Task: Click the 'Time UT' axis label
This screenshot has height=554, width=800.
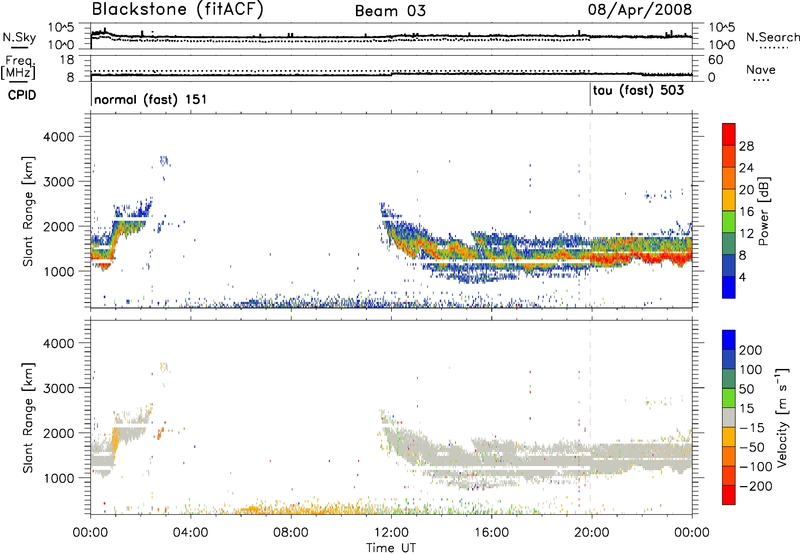Action: (391, 548)
